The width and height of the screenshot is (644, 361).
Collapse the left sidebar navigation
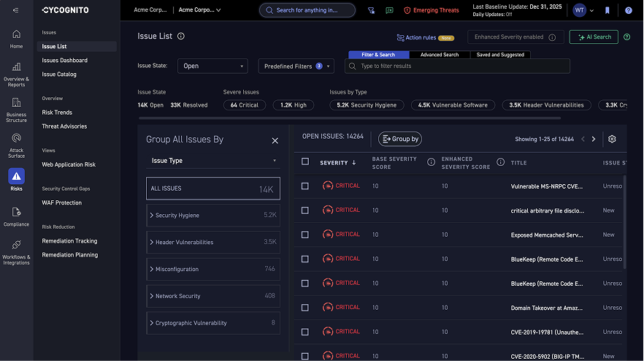(16, 10)
